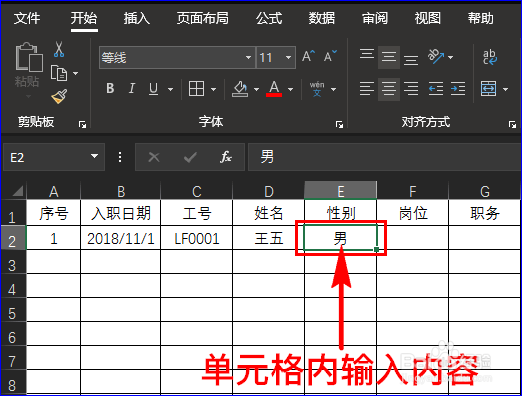The image size is (522, 396).
Task: Toggle underline formatting
Action: tap(153, 89)
